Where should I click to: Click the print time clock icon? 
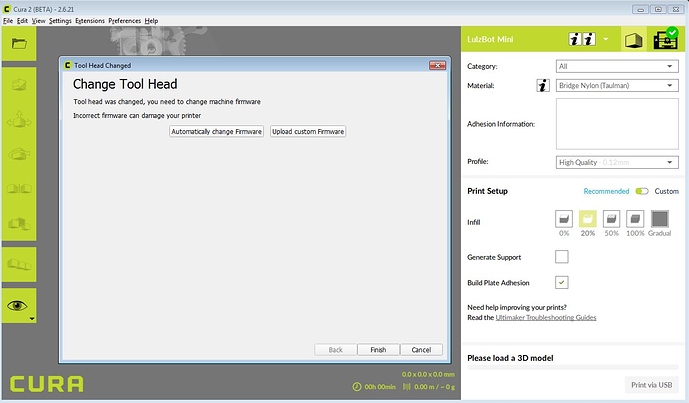tap(357, 387)
